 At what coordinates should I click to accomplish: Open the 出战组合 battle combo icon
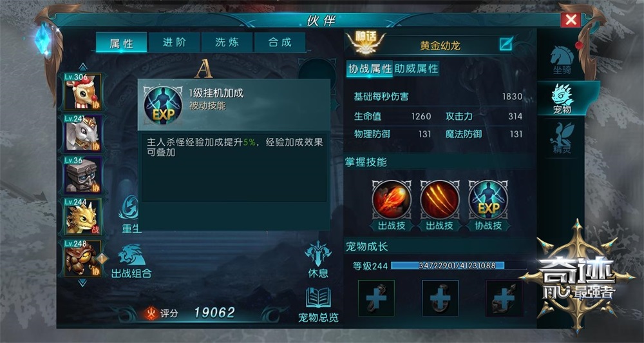[x=131, y=260]
